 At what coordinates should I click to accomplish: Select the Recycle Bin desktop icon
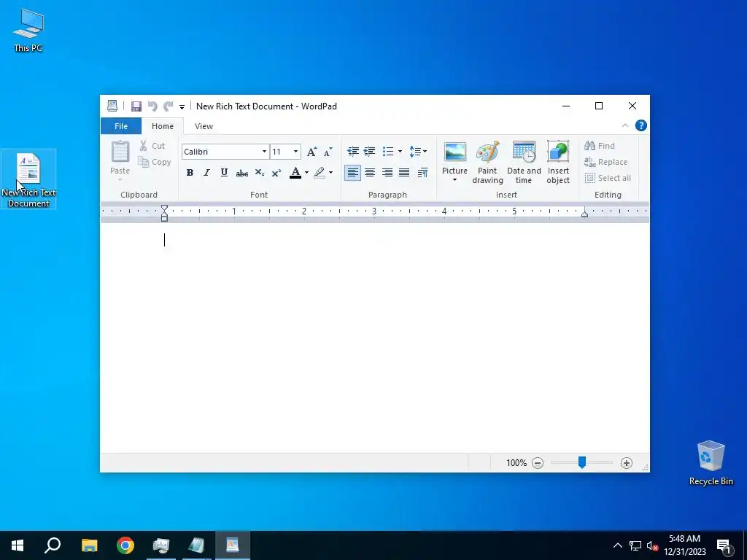[x=711, y=462]
